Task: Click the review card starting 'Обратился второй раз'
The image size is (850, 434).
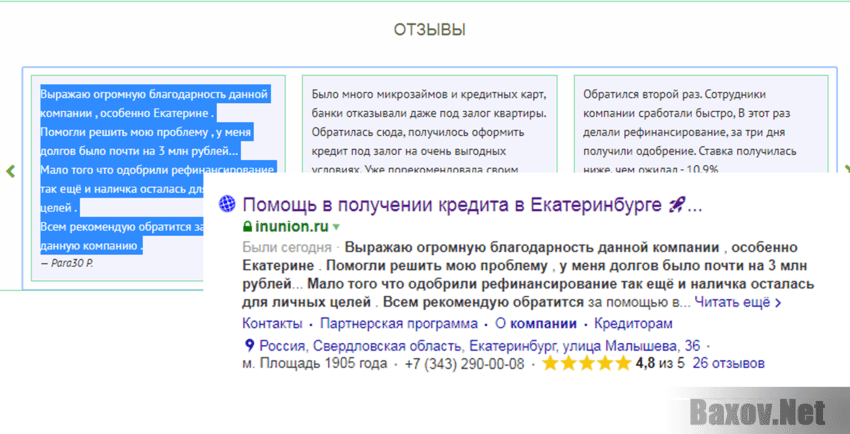Action: [x=701, y=125]
